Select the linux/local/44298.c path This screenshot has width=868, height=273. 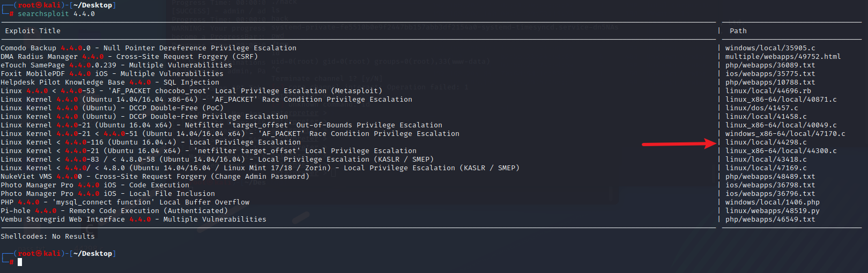click(766, 142)
